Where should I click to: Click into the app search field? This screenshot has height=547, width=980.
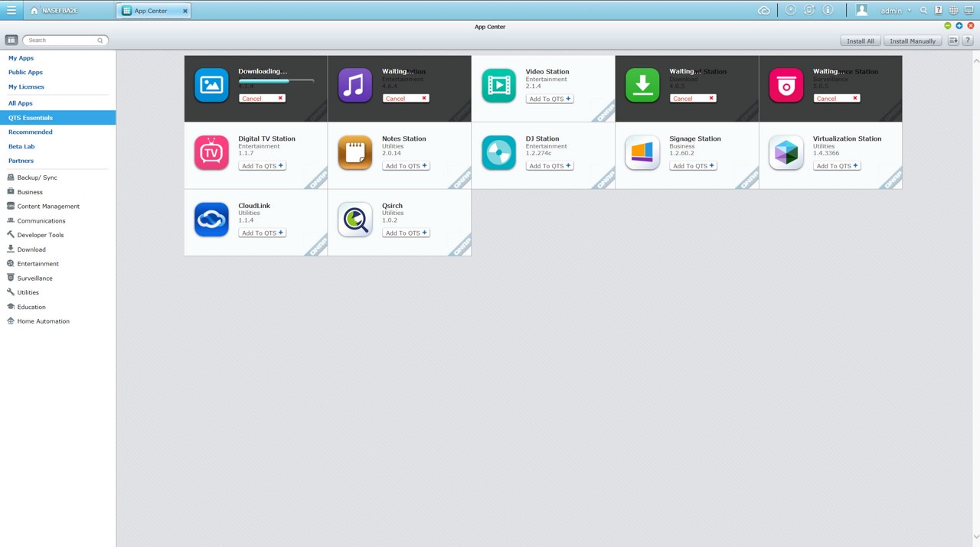click(65, 40)
